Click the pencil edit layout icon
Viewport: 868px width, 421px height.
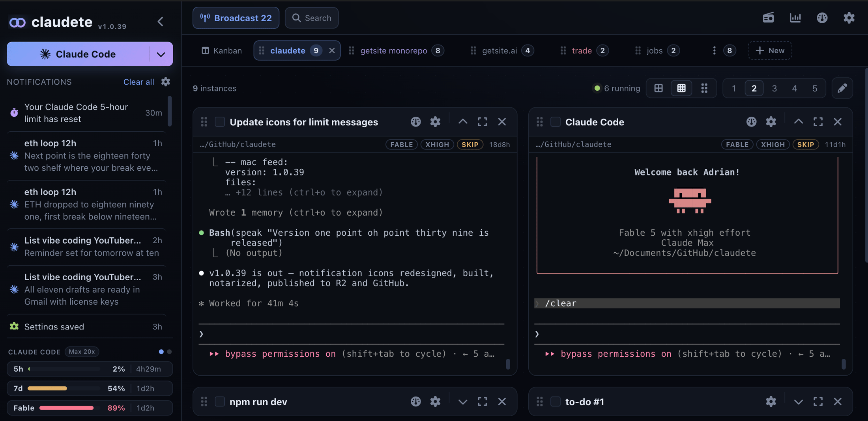point(842,88)
